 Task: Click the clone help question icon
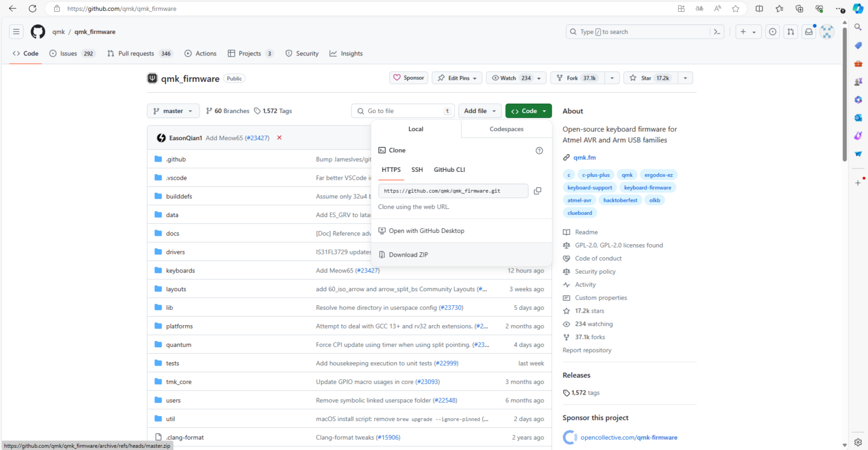pyautogui.click(x=539, y=150)
